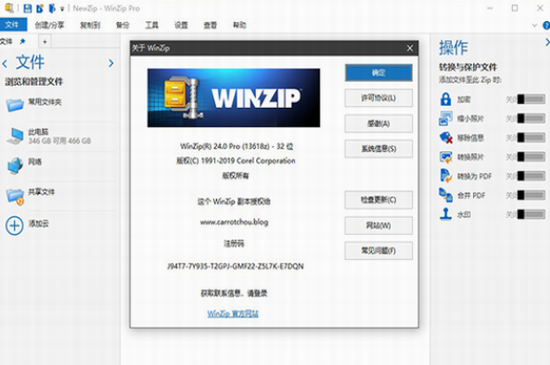This screenshot has width=550, height=365.
Task: Toggle the 缩小照片 switch
Action: 531,119
